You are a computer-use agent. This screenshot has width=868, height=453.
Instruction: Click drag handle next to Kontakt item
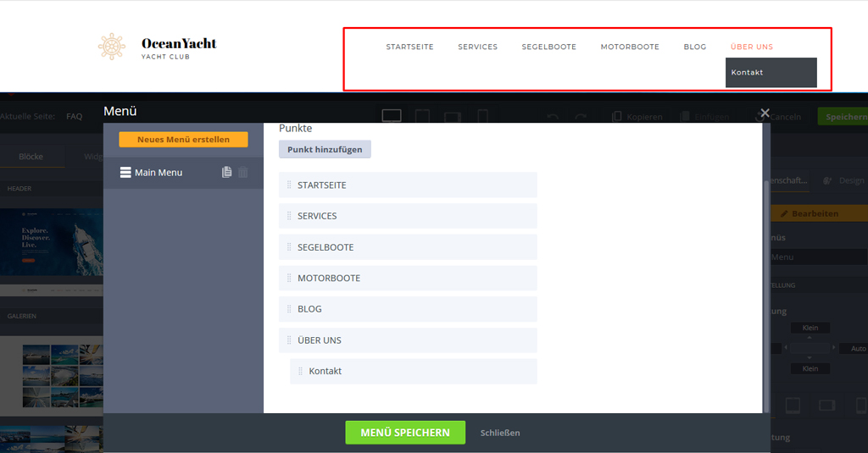coord(300,372)
